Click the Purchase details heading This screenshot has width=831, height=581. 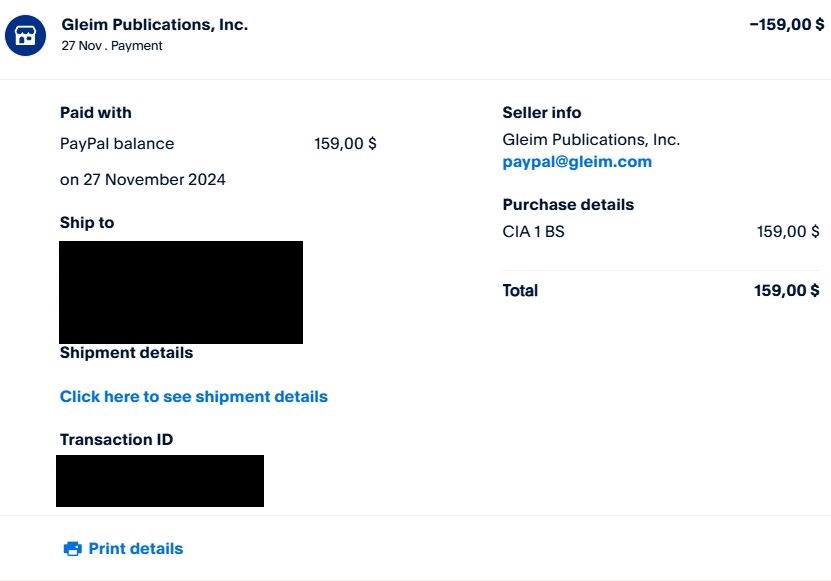tap(568, 205)
